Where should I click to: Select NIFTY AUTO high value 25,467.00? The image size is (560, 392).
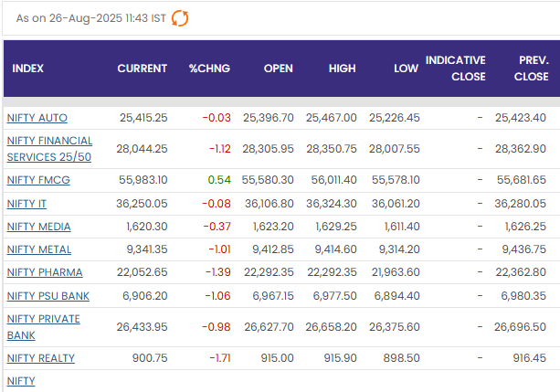pos(331,118)
